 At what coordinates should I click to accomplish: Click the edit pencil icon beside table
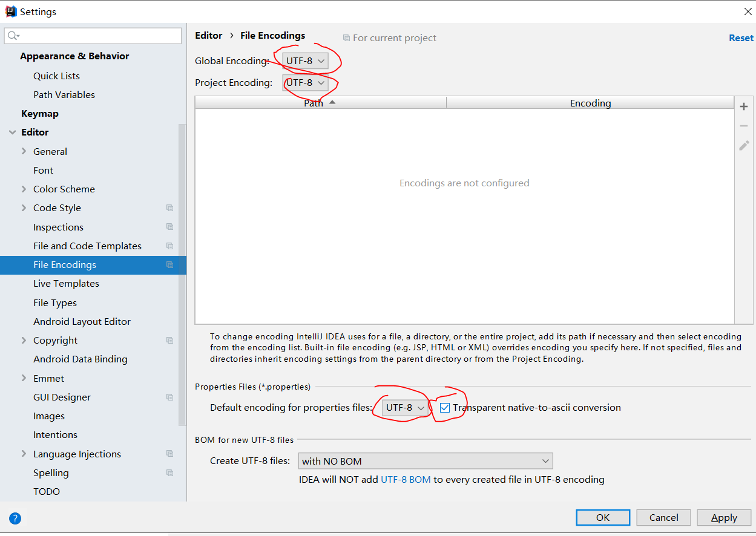[744, 145]
